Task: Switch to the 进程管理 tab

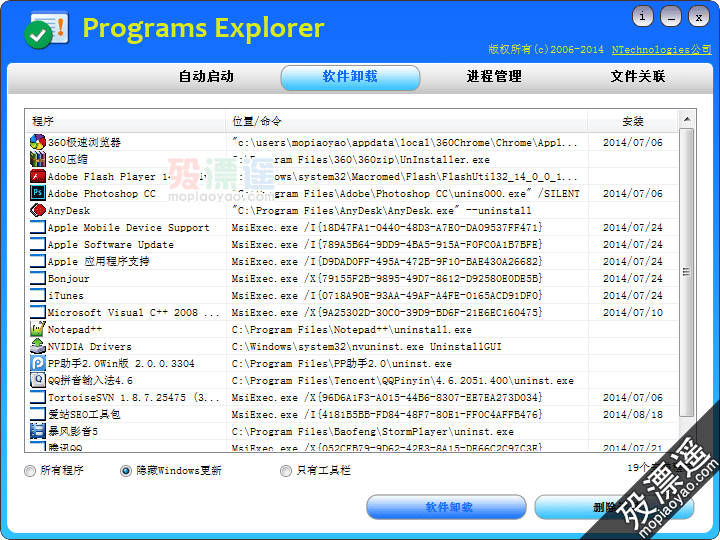Action: 494,76
